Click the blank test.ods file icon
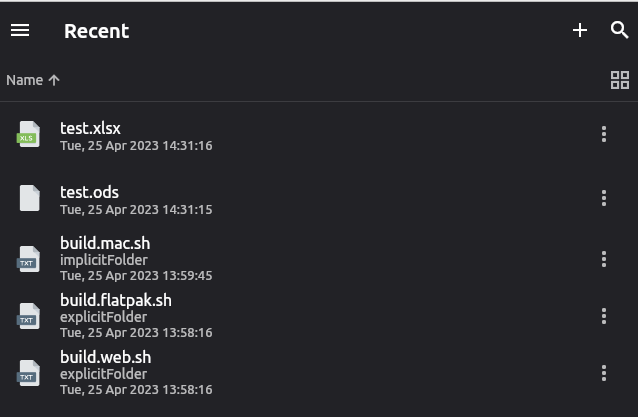638x417 pixels. tap(30, 198)
